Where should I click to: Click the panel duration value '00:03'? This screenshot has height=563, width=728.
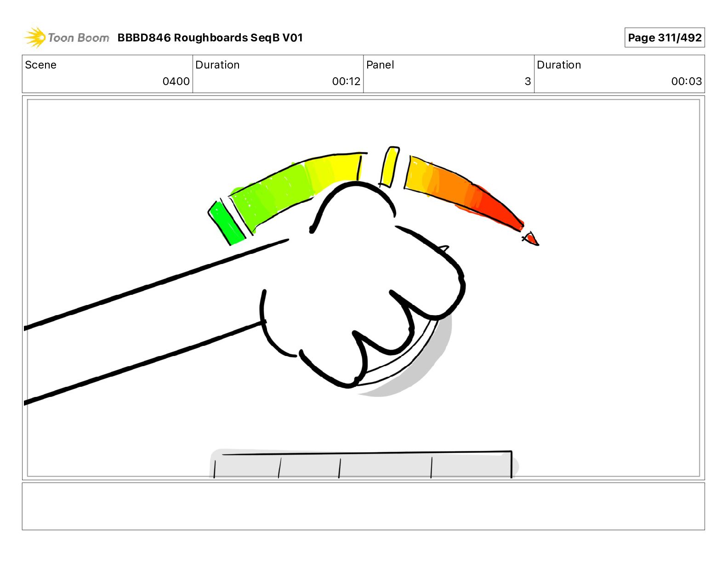pyautogui.click(x=686, y=81)
